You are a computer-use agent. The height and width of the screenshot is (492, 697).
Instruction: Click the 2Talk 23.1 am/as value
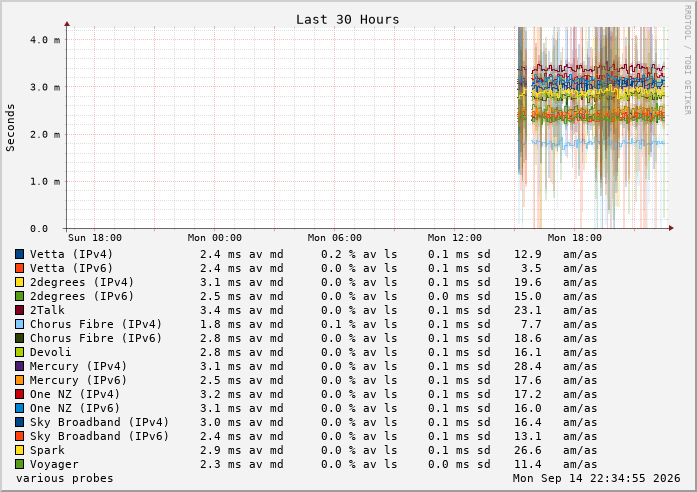556,310
